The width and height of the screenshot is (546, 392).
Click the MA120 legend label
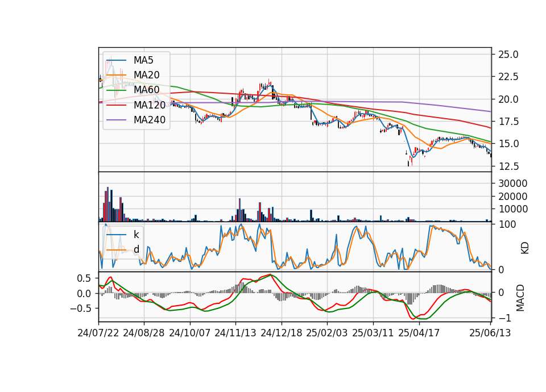150,105
